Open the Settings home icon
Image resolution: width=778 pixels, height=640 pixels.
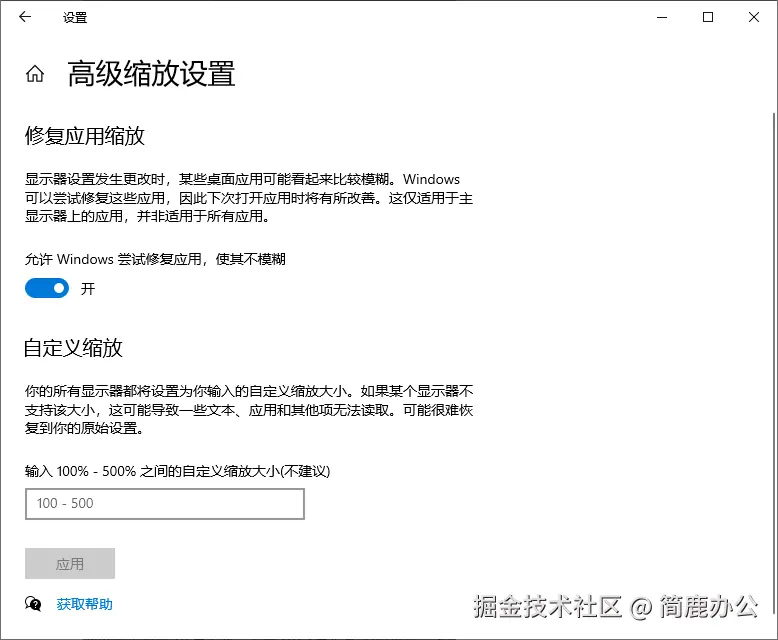[35, 74]
